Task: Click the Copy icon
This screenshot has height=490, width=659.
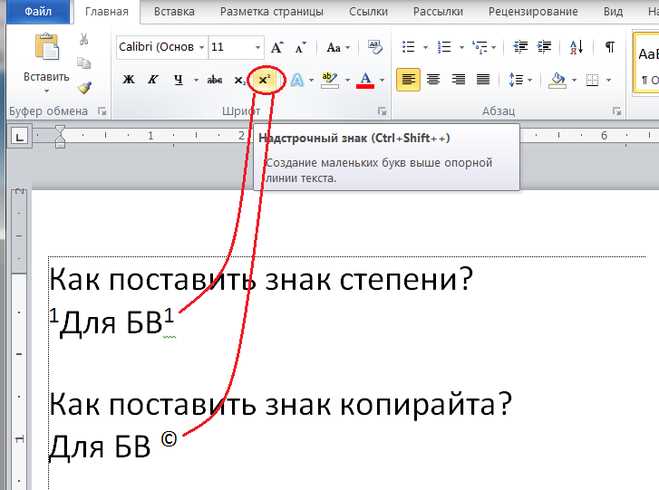Action: 84,63
